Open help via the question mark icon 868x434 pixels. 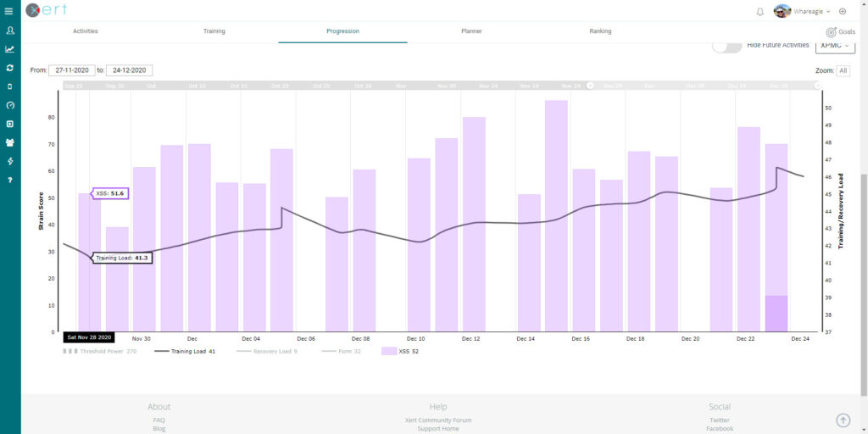[x=9, y=180]
